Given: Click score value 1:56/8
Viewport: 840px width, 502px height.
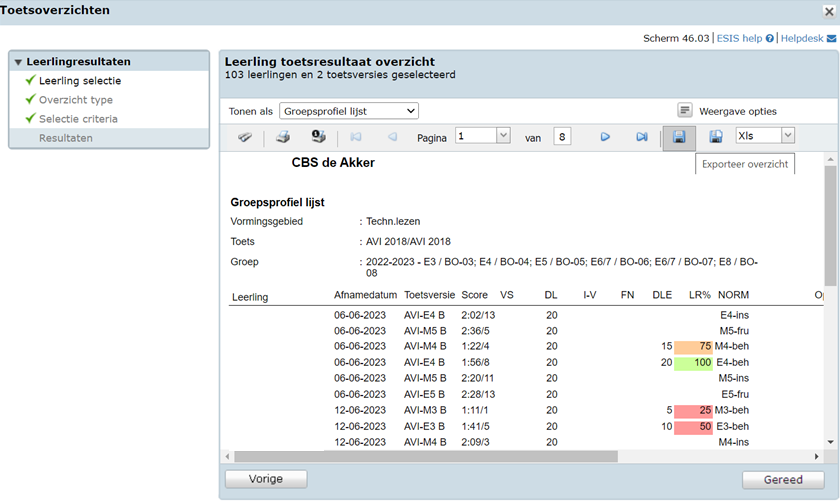Looking at the screenshot, I should [476, 363].
